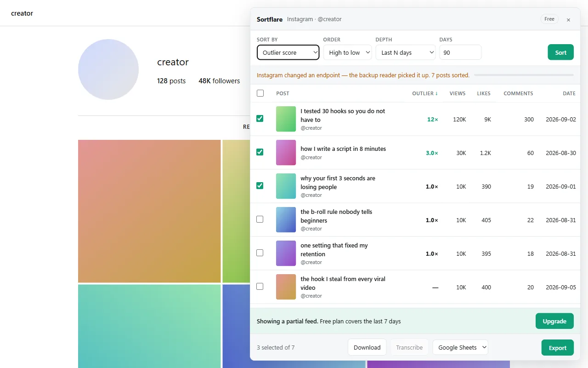The image size is (588, 368).
Task: Click the 1.2K likes value
Action: click(x=486, y=153)
